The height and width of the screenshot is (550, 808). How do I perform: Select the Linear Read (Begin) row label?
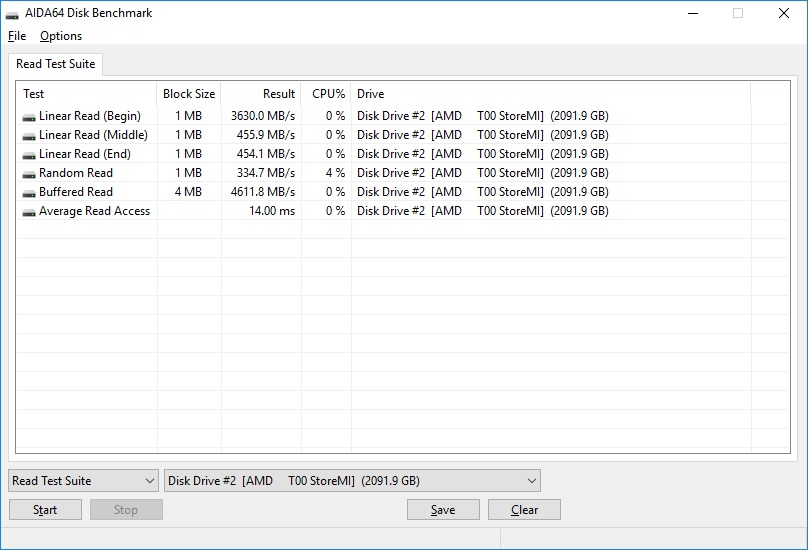coord(90,116)
